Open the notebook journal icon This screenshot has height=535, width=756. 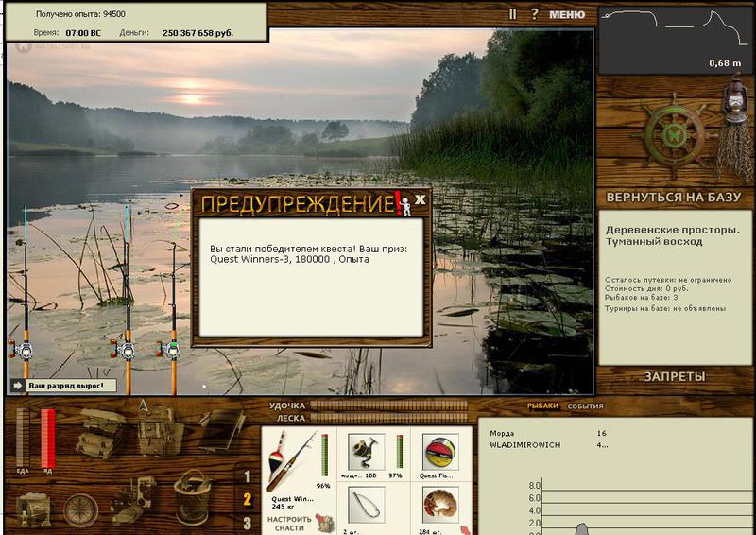click(x=222, y=429)
